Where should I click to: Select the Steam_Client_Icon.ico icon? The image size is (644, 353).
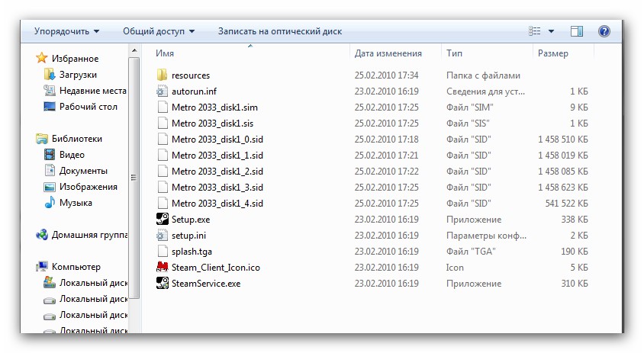[163, 267]
